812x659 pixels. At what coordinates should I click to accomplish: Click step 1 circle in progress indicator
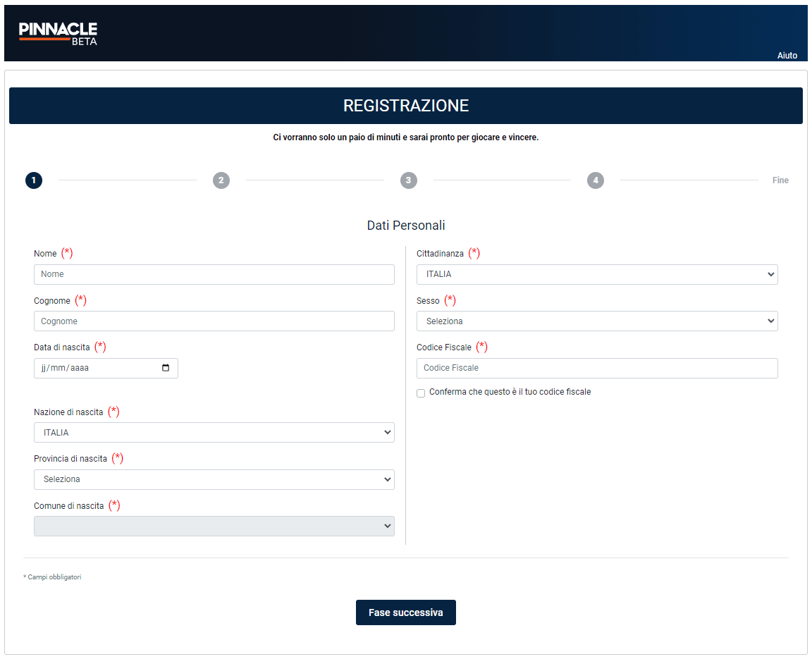click(34, 180)
